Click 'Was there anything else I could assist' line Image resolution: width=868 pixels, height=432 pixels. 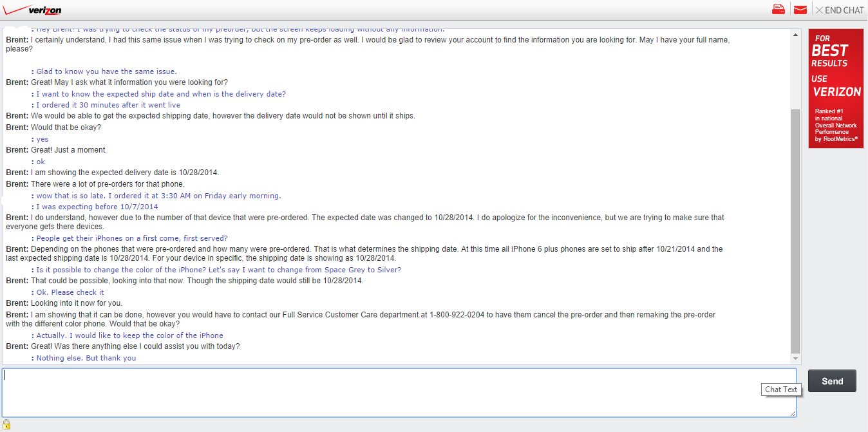[135, 346]
